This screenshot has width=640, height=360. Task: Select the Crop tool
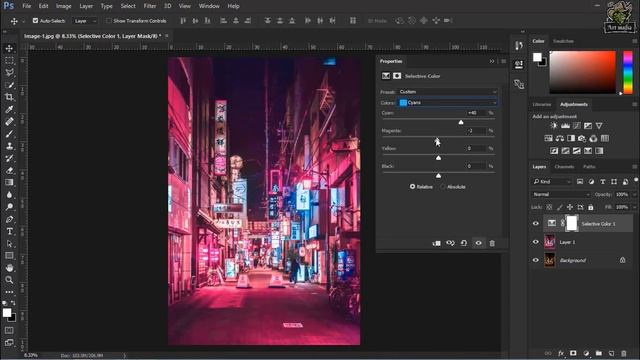9,97
